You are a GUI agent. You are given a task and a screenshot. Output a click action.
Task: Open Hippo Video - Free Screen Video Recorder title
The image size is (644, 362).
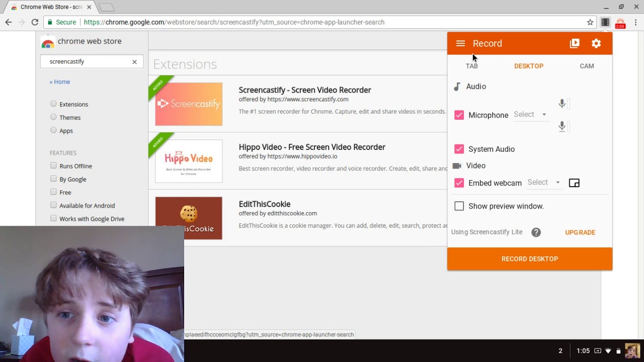(x=312, y=147)
